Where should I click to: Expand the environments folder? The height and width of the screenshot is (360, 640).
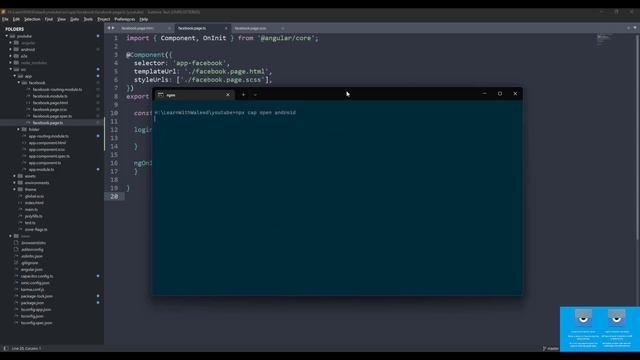click(15, 182)
